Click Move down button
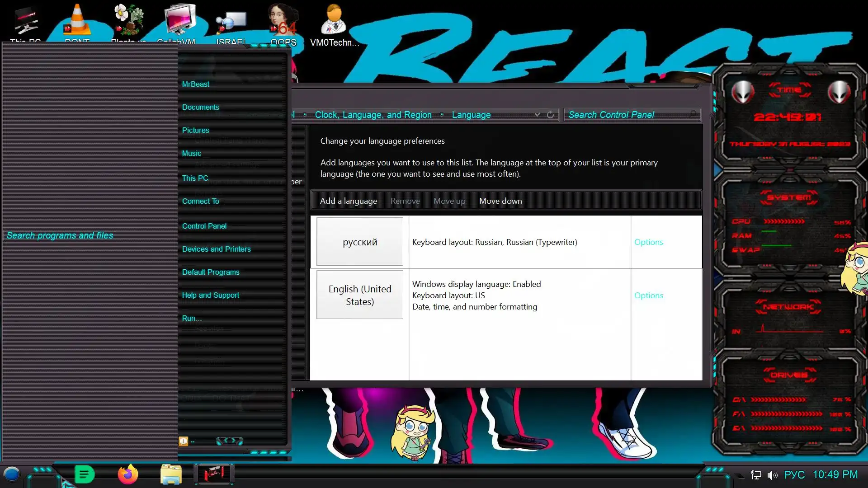This screenshot has height=488, width=868. click(500, 201)
